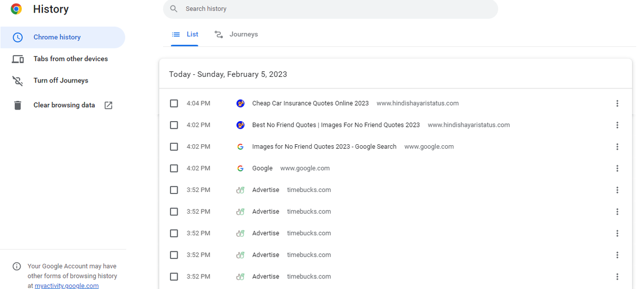644x289 pixels.
Task: Open actions menu for Best No Friend Quotes
Action: coord(617,125)
